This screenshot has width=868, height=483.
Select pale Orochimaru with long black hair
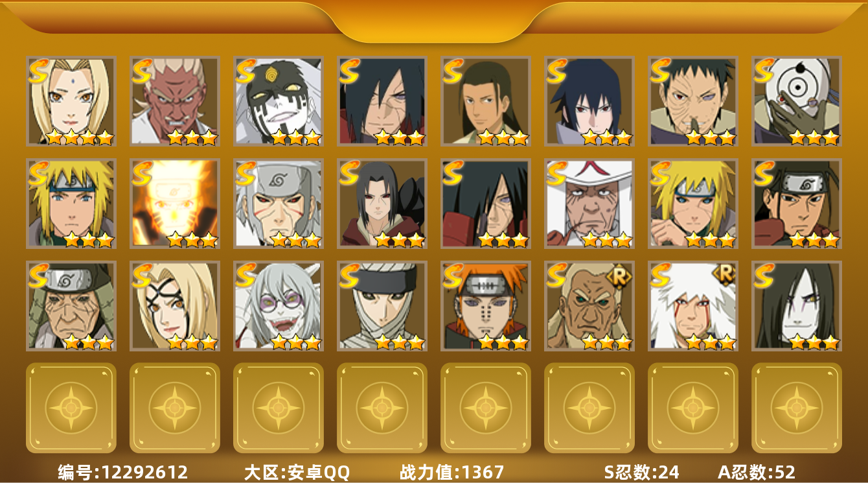pos(796,305)
